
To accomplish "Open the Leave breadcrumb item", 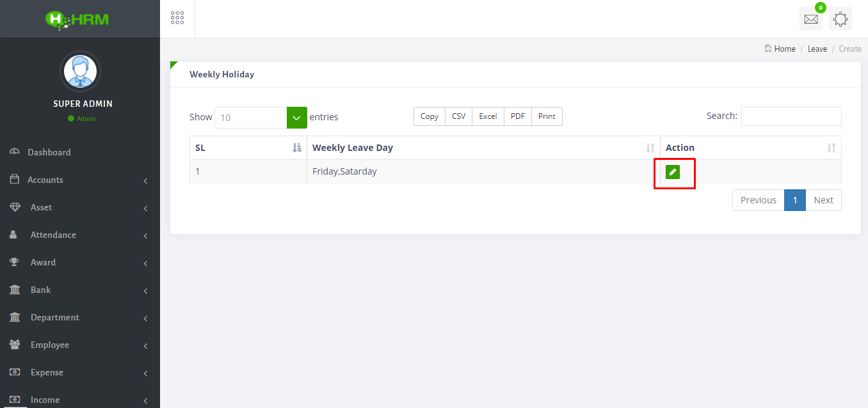I will point(817,49).
